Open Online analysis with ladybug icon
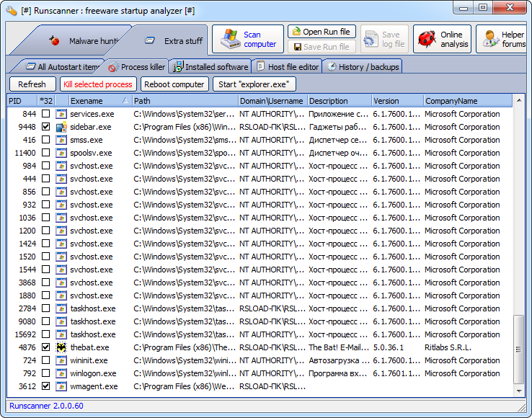The image size is (532, 418). (442, 39)
